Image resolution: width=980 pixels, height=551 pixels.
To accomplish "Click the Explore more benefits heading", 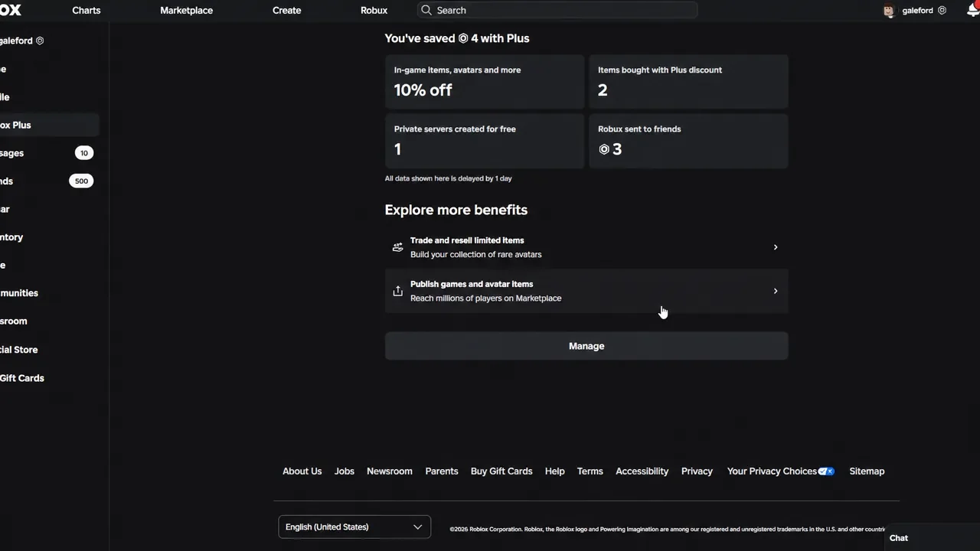I will tap(456, 210).
